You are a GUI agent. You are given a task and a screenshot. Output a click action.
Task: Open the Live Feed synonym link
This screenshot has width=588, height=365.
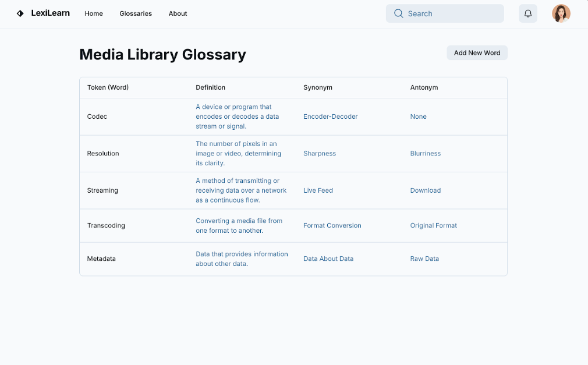318,190
